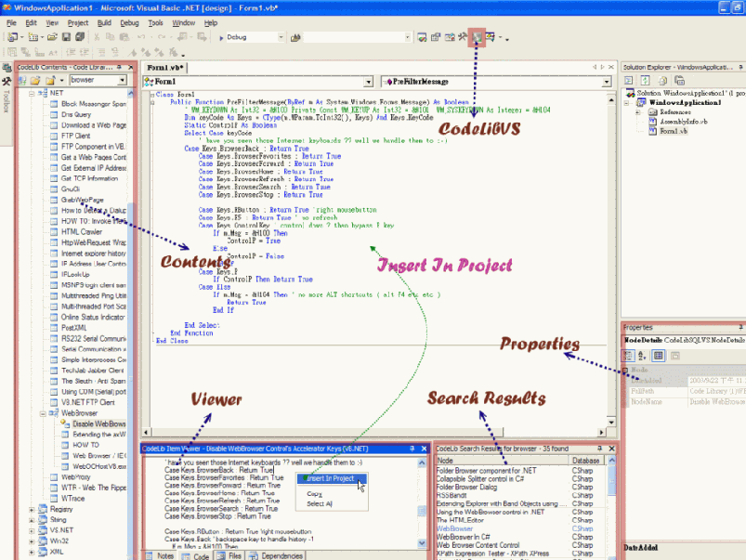Open the Project menu
This screenshot has width=746, height=560.
point(77,23)
